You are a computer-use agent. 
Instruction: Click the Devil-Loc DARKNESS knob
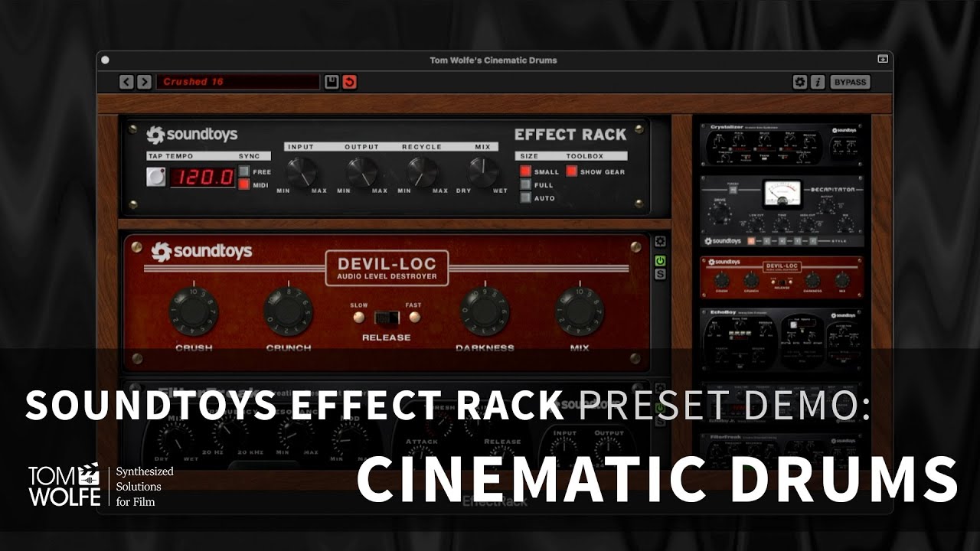(485, 311)
